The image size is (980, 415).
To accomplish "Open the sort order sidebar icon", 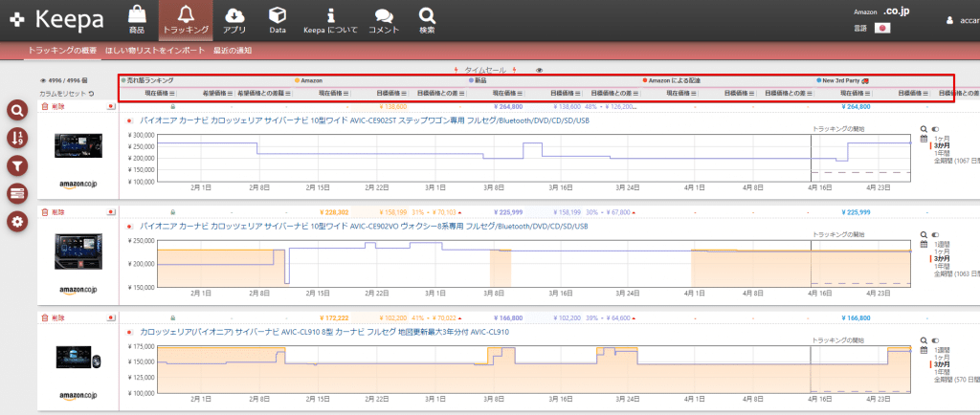I will 17,139.
